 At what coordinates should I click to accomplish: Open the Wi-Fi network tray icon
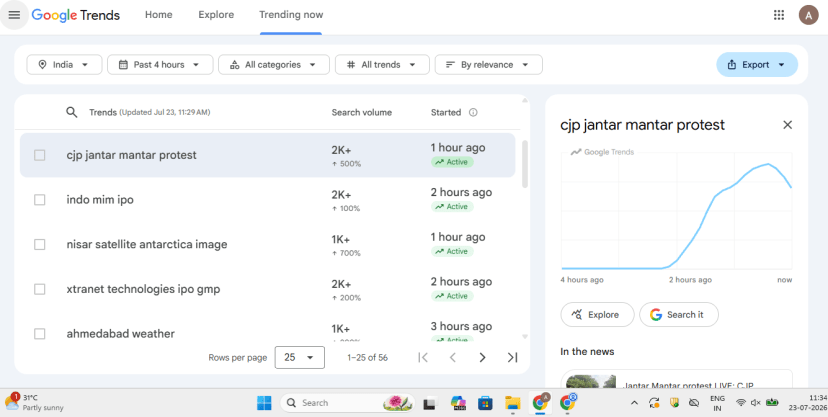pos(741,403)
